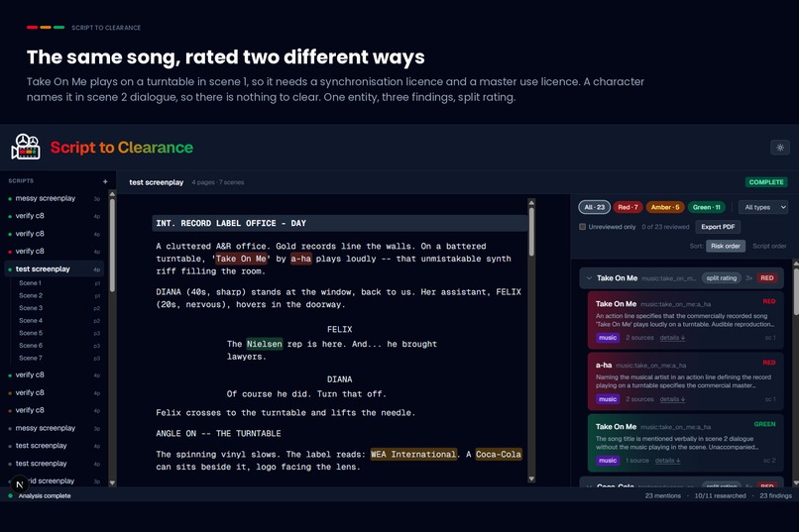This screenshot has width=799, height=532.
Task: Click the film camera app logo
Action: click(26, 147)
